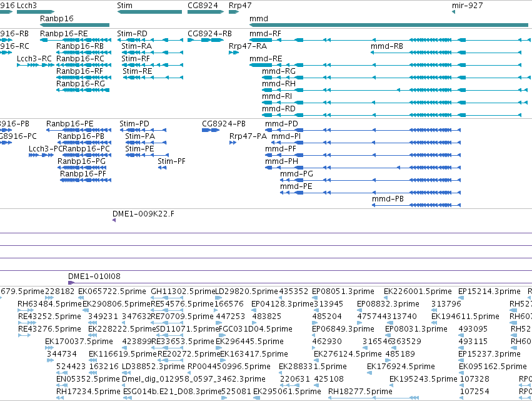The height and width of the screenshot is (401, 532).
Task: Click protein mmd-PB
Action: pos(388,199)
